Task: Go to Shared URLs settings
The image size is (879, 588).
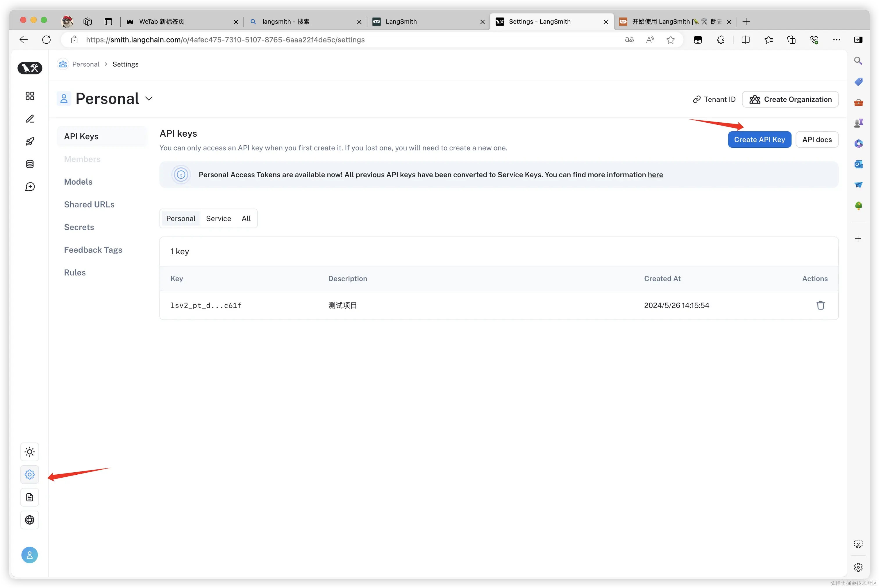Action: coord(89,204)
